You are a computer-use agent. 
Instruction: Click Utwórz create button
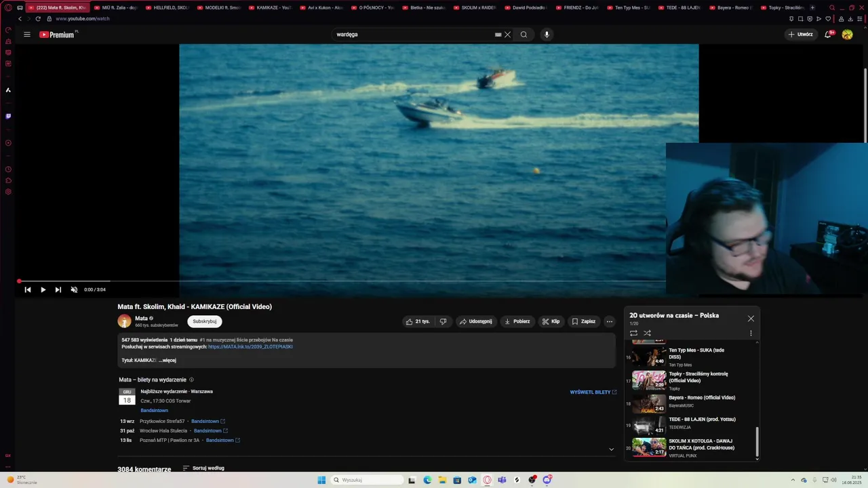[801, 35]
